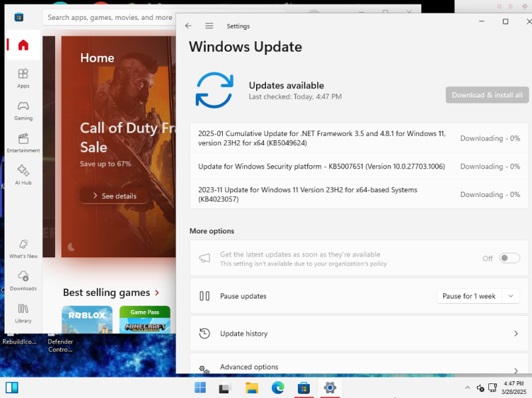Open Pause for 1 week dropdown arrow
Image resolution: width=532 pixels, height=398 pixels.
511,297
